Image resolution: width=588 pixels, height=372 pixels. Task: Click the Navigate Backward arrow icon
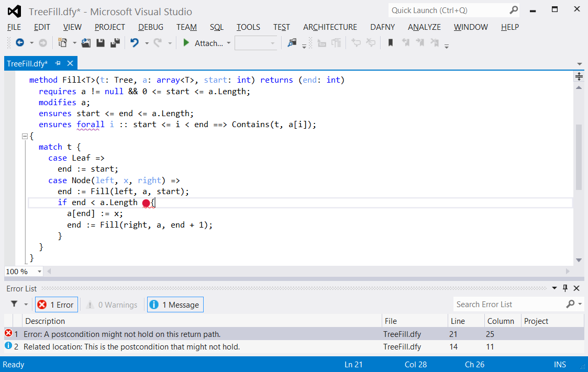tap(20, 43)
